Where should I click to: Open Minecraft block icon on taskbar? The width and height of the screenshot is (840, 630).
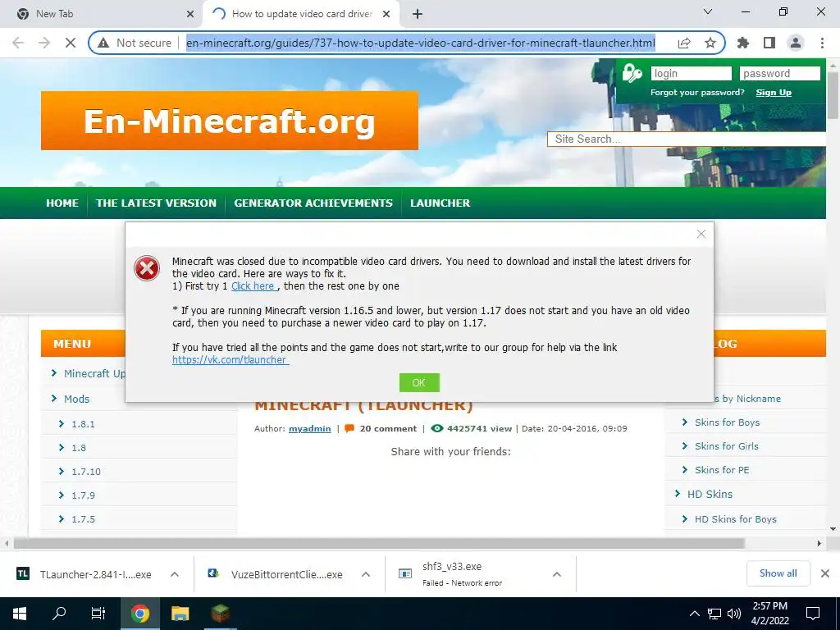click(220, 614)
